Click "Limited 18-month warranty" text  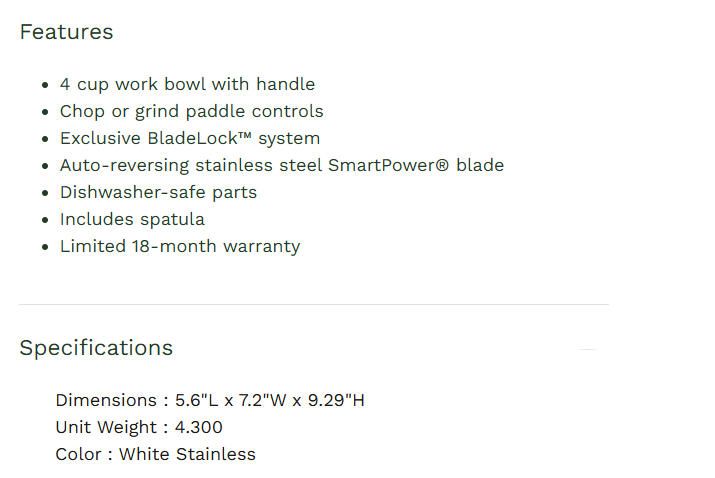180,246
